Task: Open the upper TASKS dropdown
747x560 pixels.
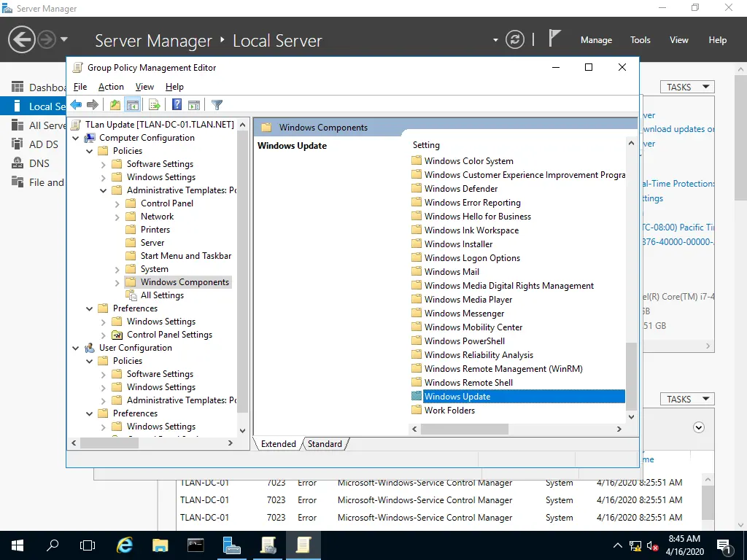Action: [x=686, y=87]
